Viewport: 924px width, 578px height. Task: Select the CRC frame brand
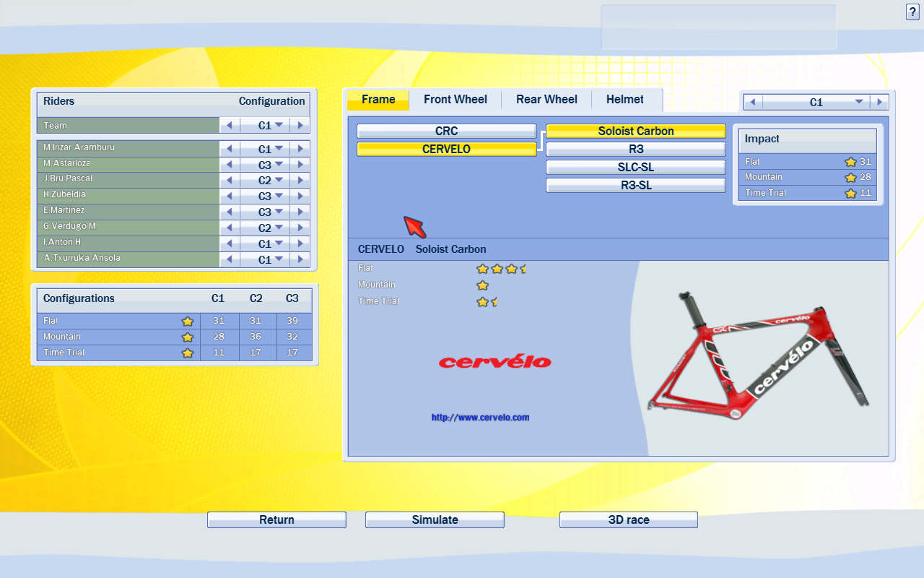(446, 131)
